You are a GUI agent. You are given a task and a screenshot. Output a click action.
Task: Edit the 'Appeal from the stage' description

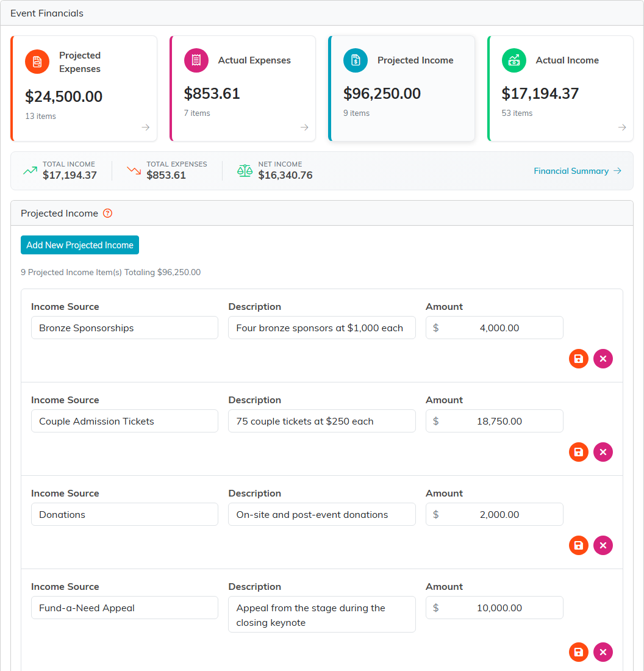pos(322,614)
